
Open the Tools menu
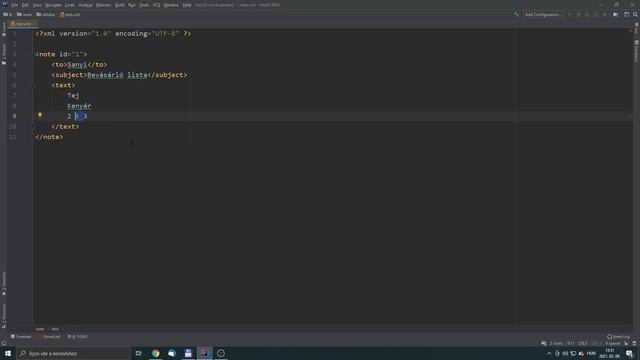(144, 5)
